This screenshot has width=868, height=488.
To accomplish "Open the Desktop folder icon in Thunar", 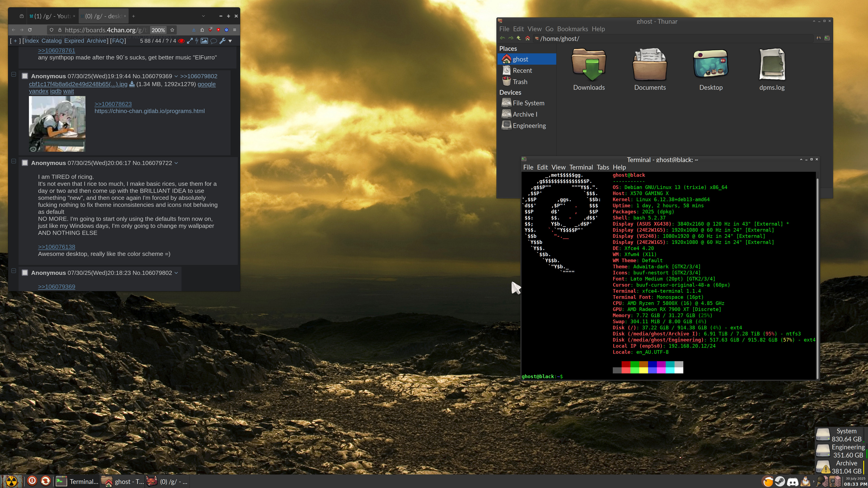I will [711, 64].
